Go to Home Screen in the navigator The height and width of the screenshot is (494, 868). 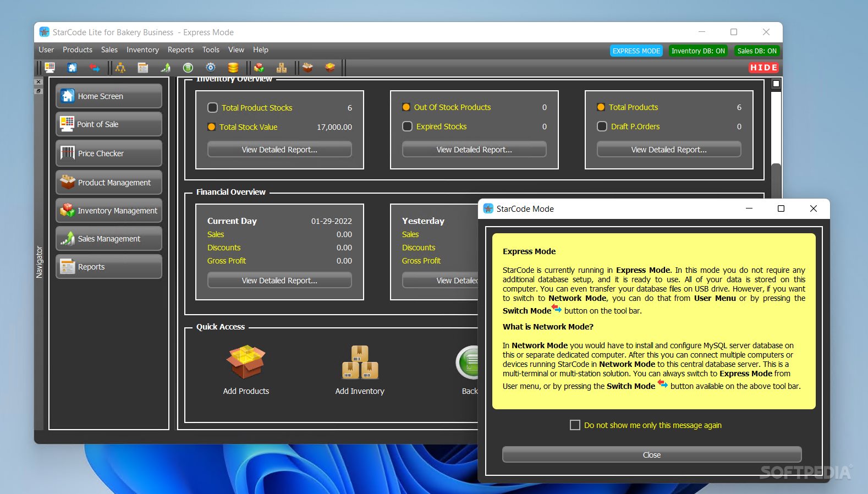tap(109, 96)
